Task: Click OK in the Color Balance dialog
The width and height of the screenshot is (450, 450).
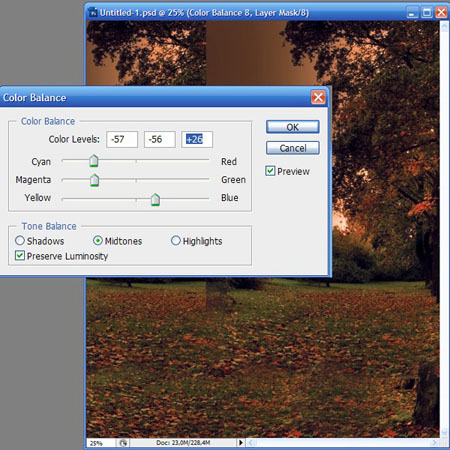Action: click(x=293, y=127)
